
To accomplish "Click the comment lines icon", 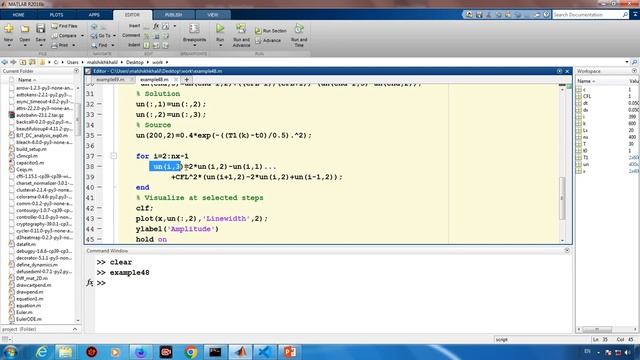I will pos(147,36).
